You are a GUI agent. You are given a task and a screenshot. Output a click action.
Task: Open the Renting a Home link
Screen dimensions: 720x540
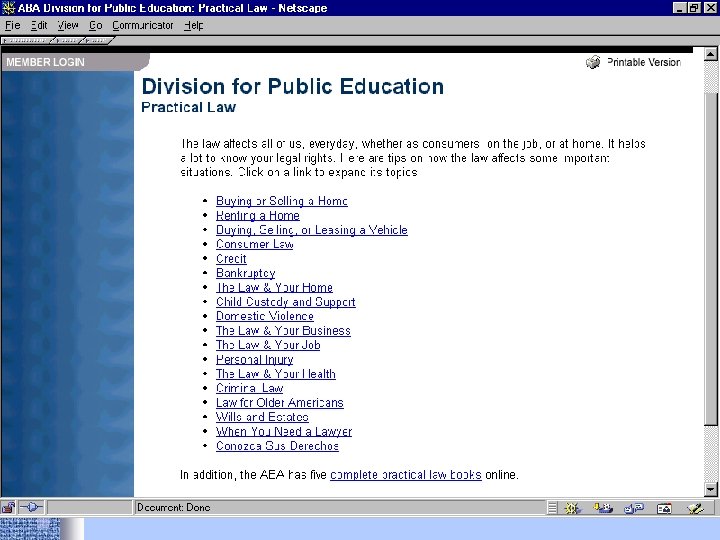(x=258, y=215)
